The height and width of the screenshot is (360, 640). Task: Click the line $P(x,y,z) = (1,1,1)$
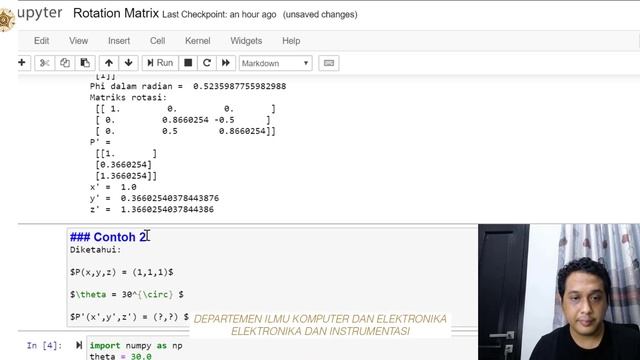pos(122,272)
